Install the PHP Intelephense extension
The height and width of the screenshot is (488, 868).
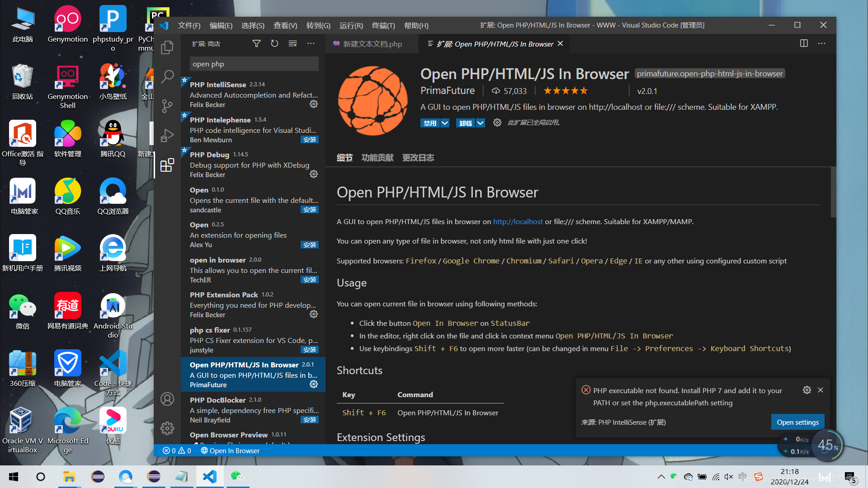(x=310, y=140)
